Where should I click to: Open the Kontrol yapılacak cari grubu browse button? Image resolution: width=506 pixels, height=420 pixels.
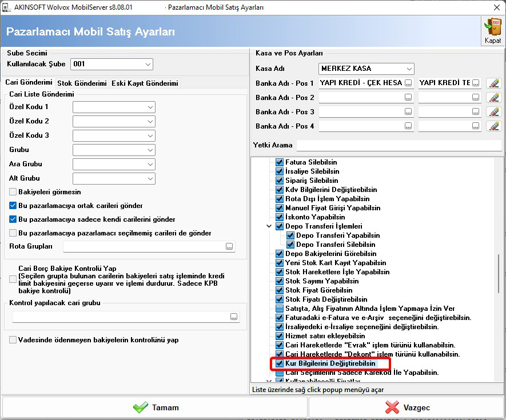[234, 317]
